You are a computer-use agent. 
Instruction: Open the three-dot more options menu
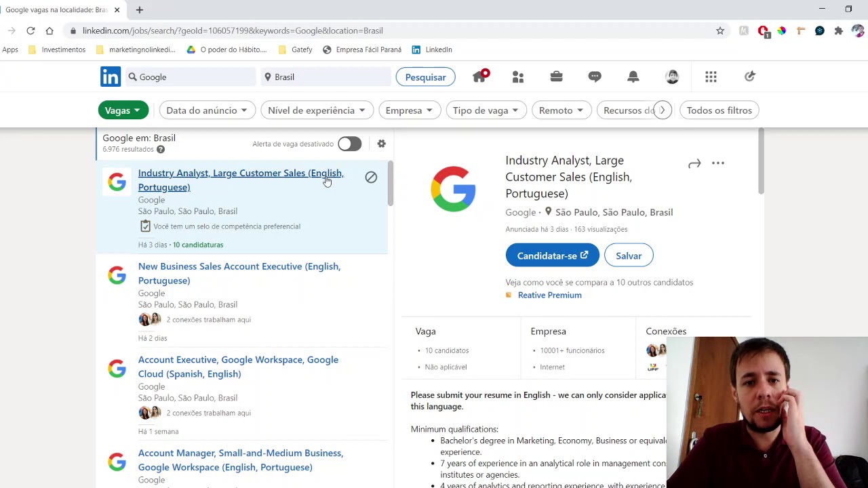pos(718,163)
